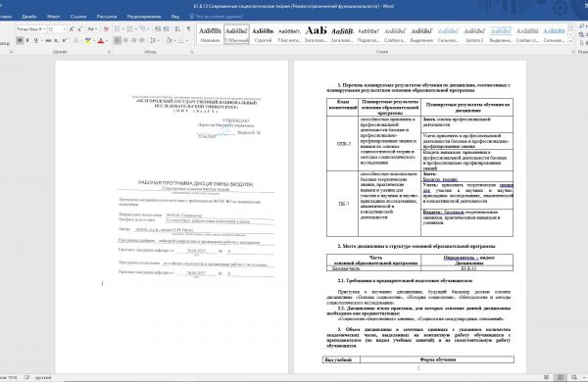Increase font size with the large A button
Image resolution: width=588 pixels, height=382 pixels.
click(x=72, y=29)
